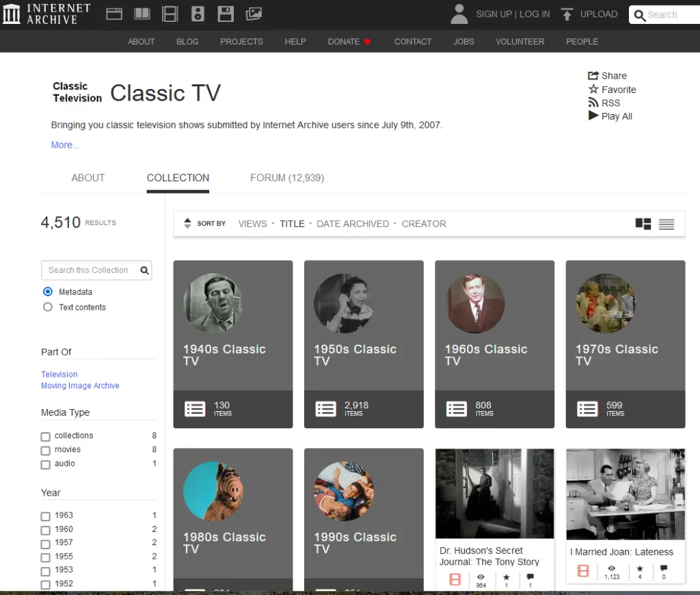Open the Software floppy disk icon

click(226, 14)
